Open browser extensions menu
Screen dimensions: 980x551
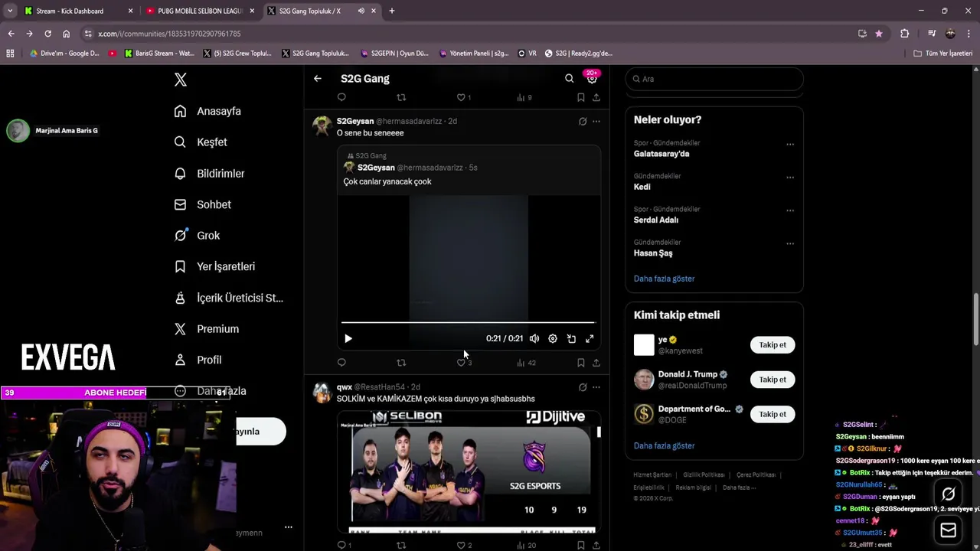click(904, 34)
